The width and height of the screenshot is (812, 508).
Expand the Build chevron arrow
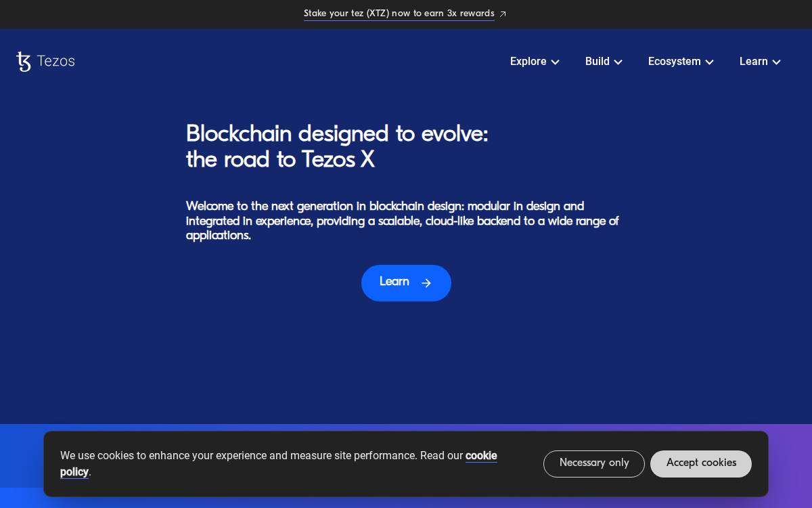618,62
